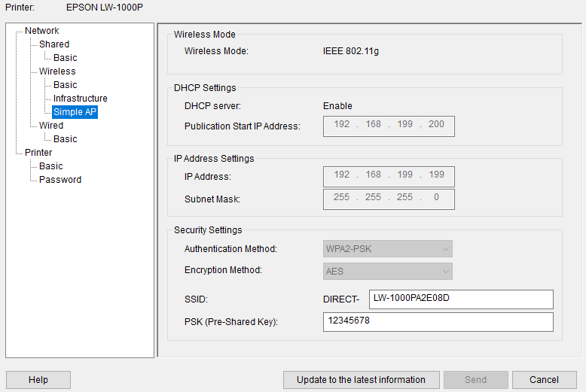This screenshot has height=392, width=586.
Task: Open Basic under the Printer node
Action: tap(50, 166)
